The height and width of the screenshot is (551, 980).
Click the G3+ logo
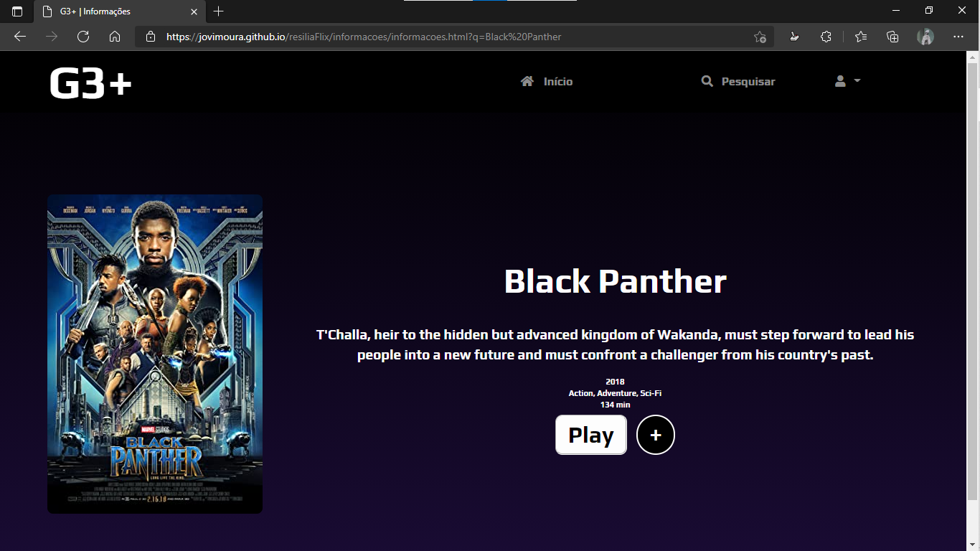click(x=90, y=83)
